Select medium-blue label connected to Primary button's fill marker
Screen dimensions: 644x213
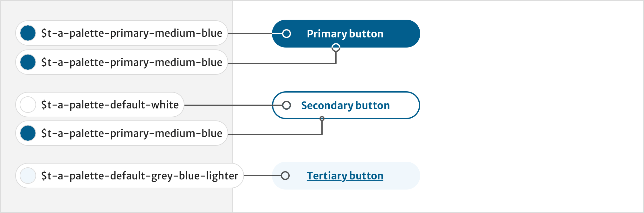point(132,33)
